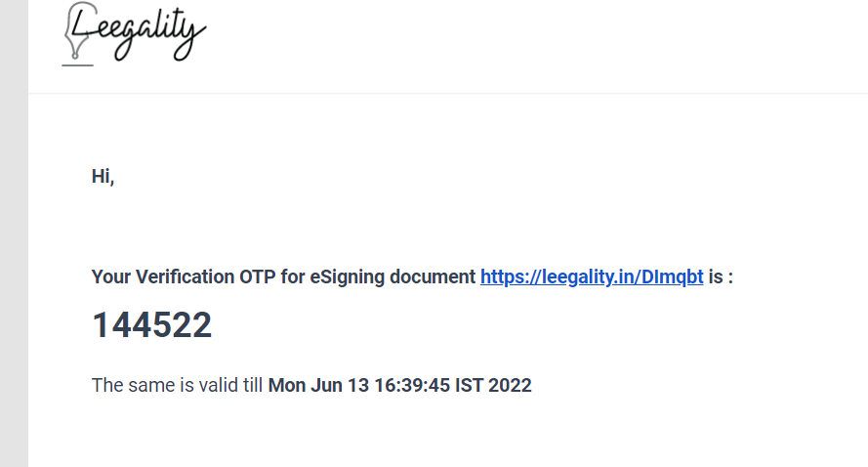The width and height of the screenshot is (868, 467).
Task: Click 'Your Verification OTP for eSigning document' text
Action: pos(283,276)
